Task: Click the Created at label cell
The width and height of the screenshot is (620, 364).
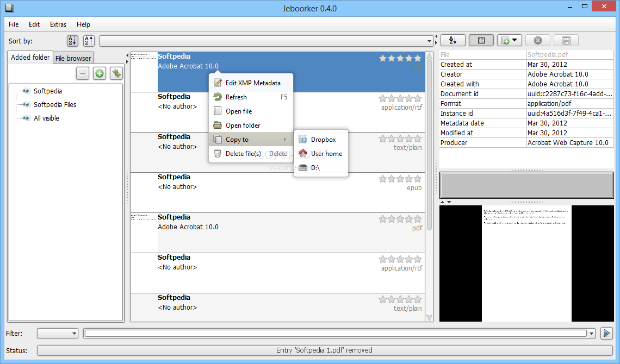Action: coord(483,64)
